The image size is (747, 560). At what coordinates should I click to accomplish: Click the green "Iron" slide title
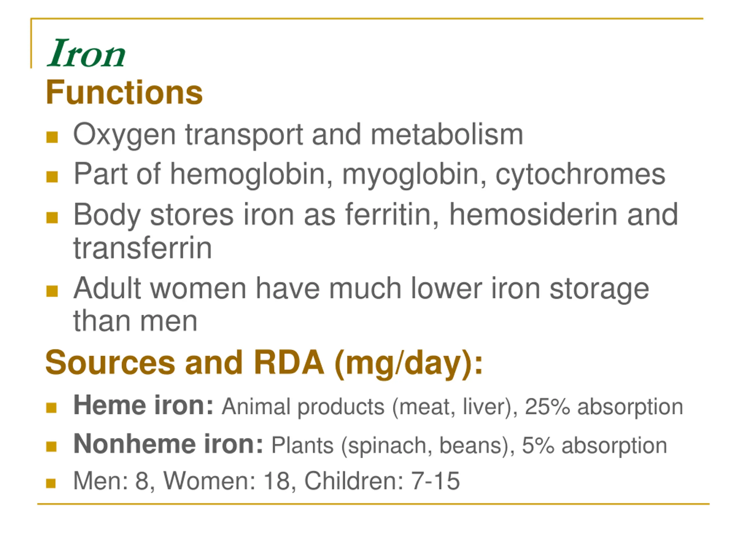click(x=86, y=54)
